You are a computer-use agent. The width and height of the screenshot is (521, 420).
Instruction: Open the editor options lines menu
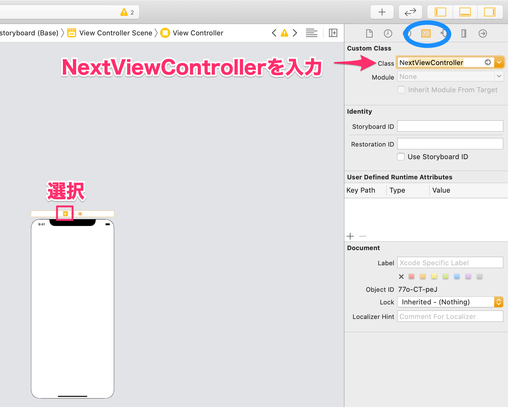[x=311, y=33]
